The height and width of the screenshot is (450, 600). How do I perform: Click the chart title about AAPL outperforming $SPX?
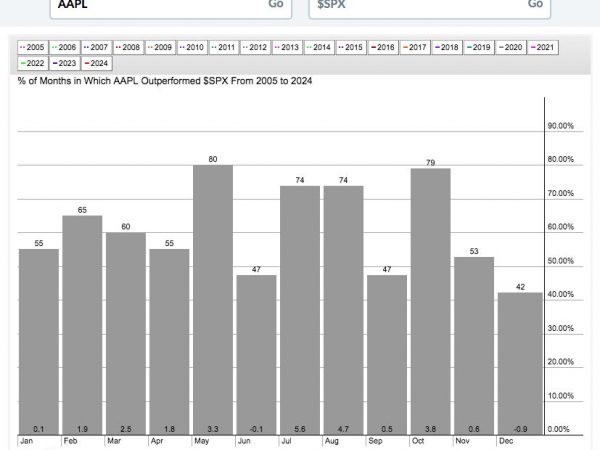coord(165,81)
